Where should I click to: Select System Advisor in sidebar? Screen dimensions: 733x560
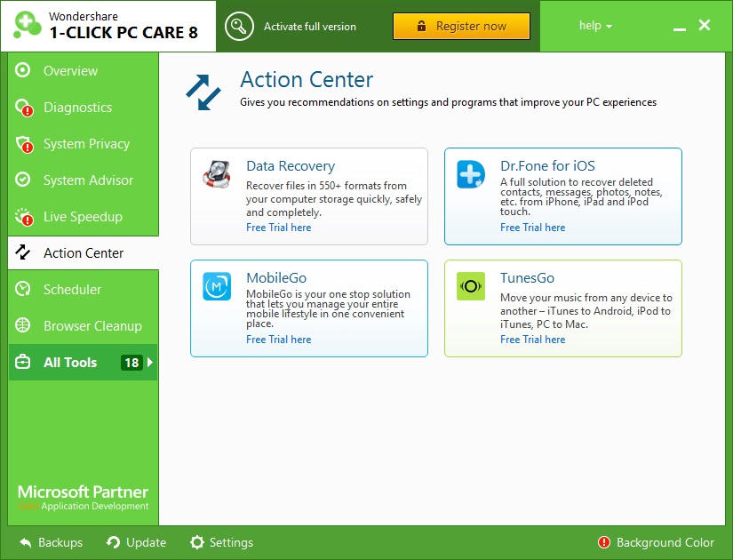[88, 180]
